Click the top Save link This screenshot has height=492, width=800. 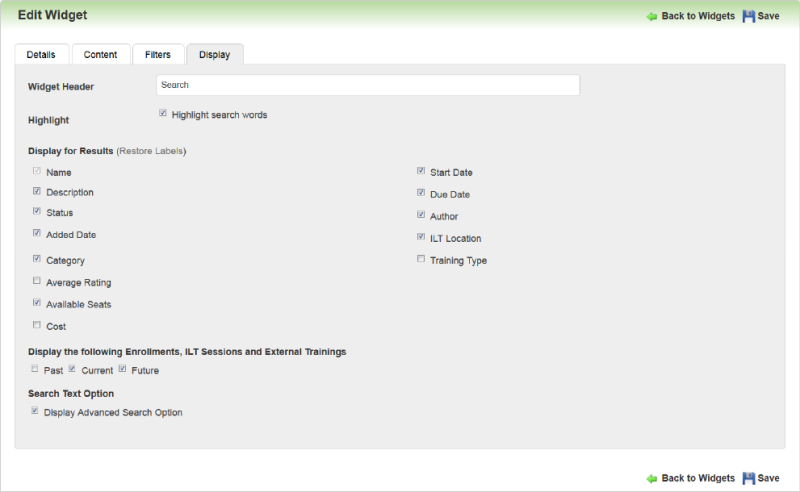click(x=768, y=16)
